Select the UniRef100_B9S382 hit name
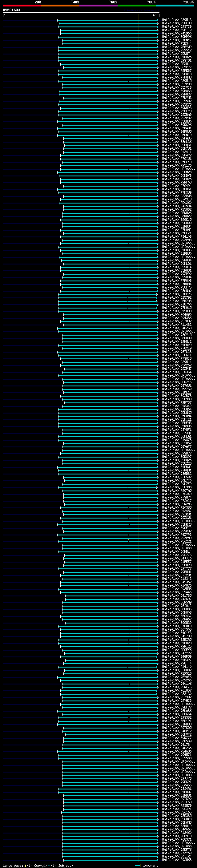 pos(176,717)
